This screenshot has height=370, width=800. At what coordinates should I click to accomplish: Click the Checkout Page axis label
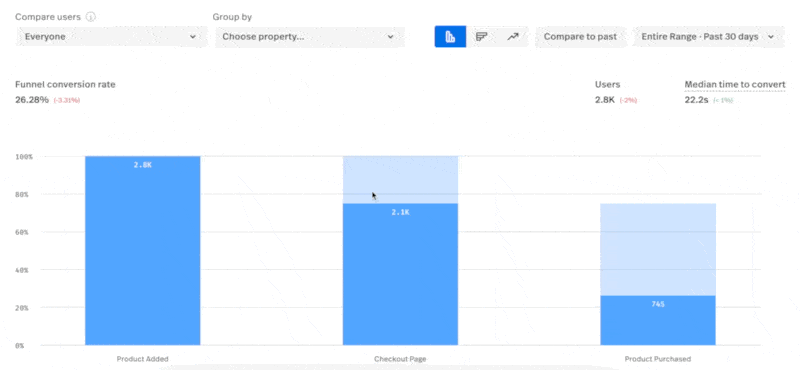[400, 359]
